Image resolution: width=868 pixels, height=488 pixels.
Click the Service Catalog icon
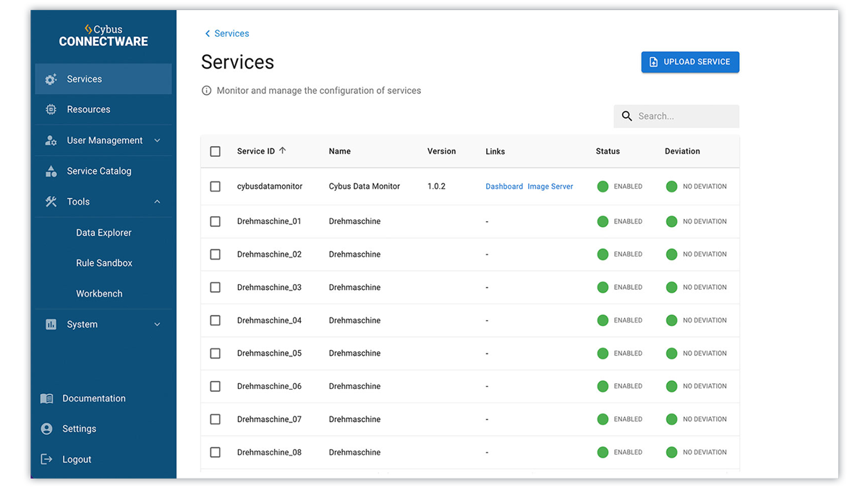[50, 171]
